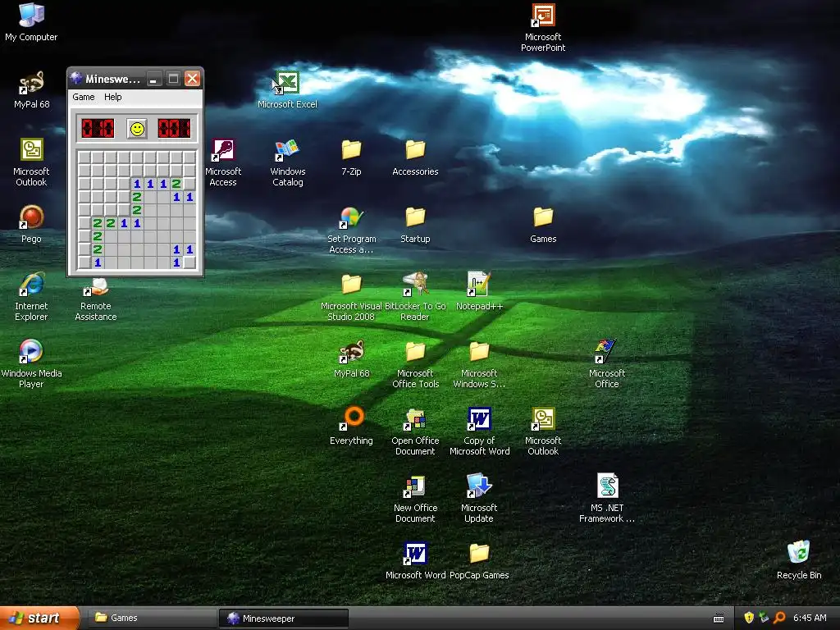Click the taskbar clock showing 6:45 AM
Viewport: 840px width, 630px height.
(810, 618)
